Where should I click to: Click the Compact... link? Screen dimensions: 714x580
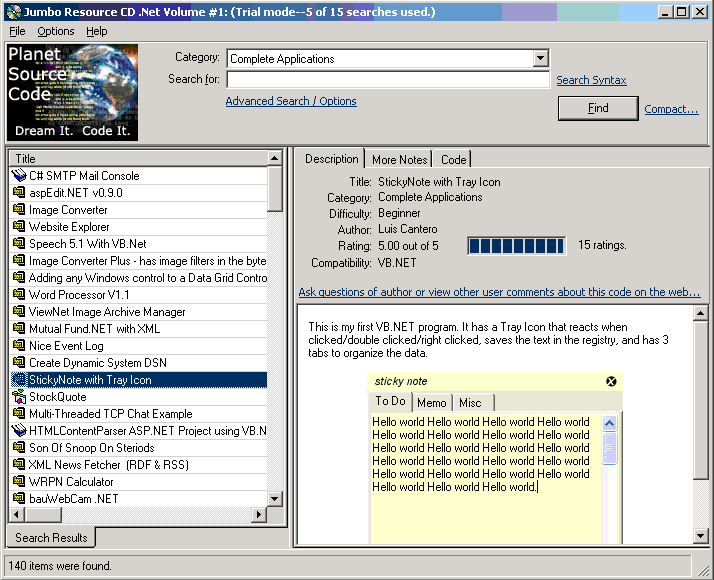click(x=671, y=109)
